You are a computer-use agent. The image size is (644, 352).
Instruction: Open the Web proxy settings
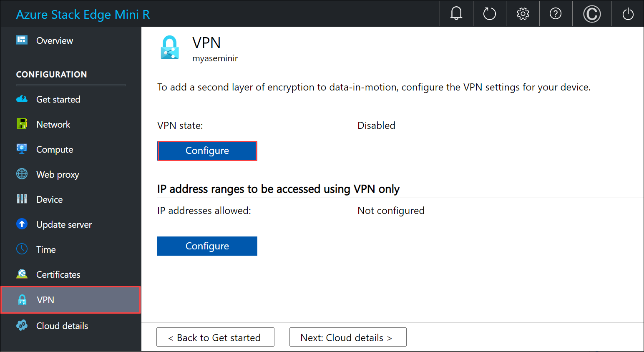point(57,174)
